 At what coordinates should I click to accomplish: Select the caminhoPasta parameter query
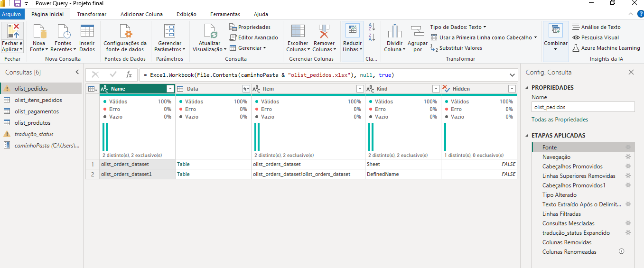tap(41, 146)
